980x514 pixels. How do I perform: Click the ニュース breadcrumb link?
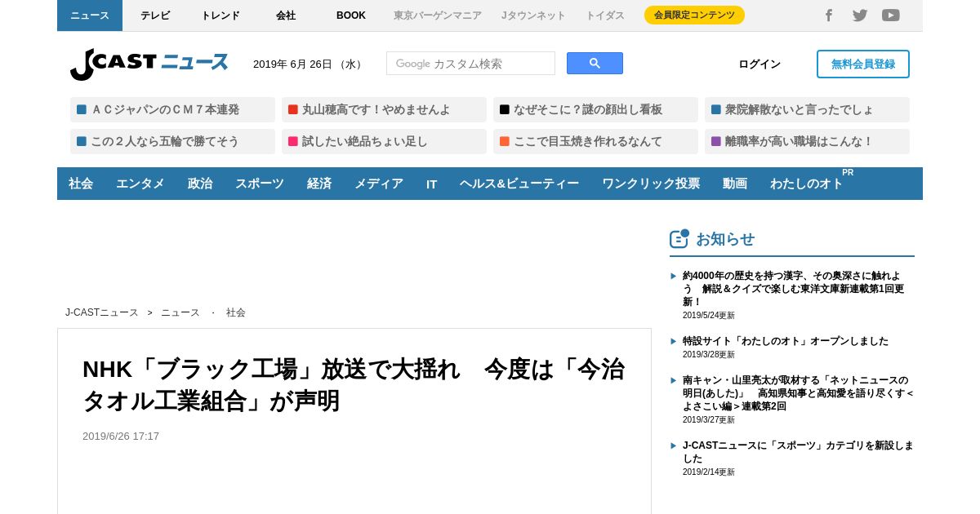coord(180,312)
